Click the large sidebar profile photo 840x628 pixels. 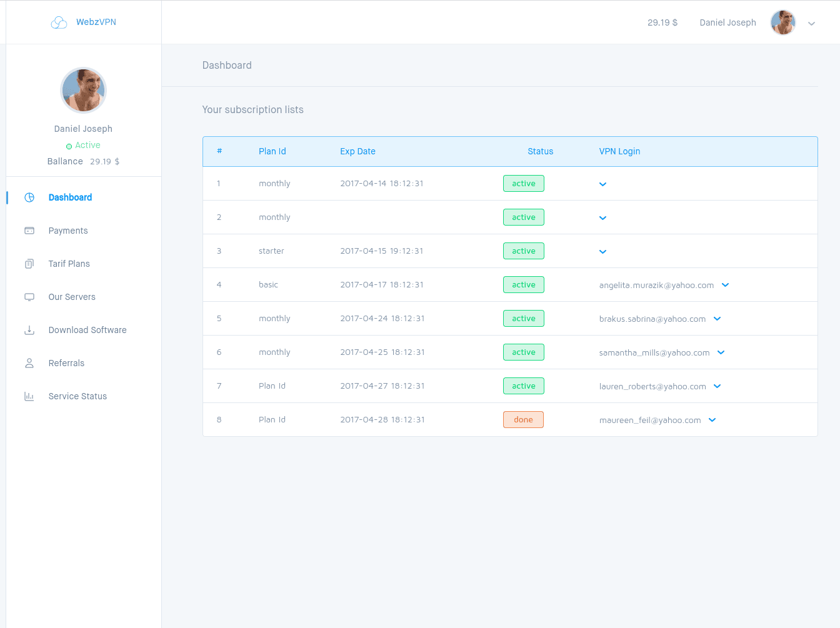click(x=83, y=91)
